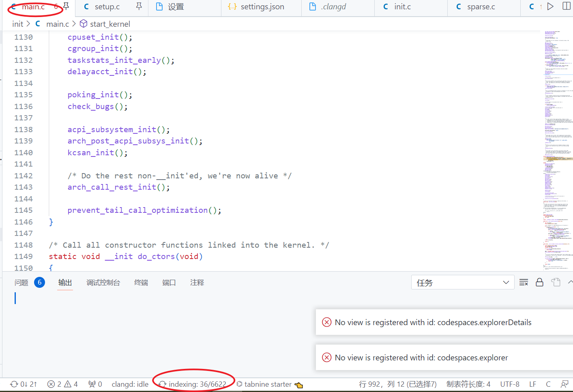
Task: Show forwarded ports status item
Action: tap(95, 384)
